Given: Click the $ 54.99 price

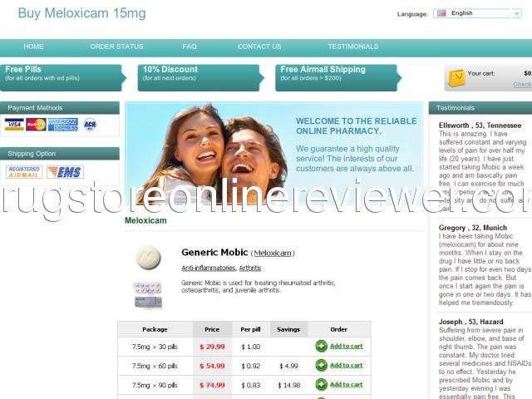Looking at the screenshot, I should (212, 366).
